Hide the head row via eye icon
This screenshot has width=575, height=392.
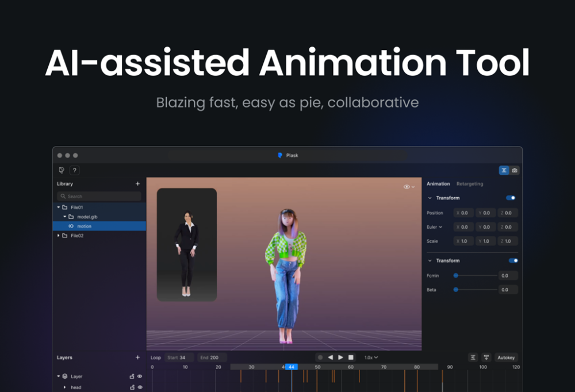(x=140, y=387)
